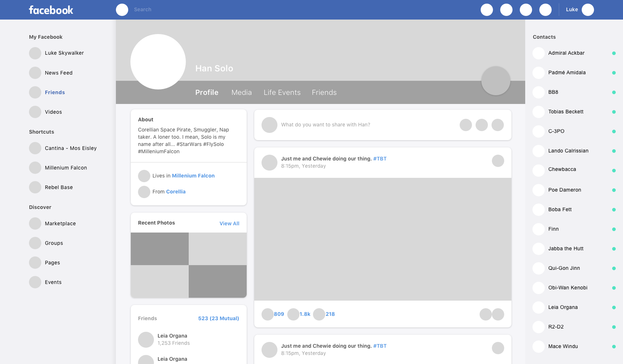Click the Pages icon in Discover
This screenshot has height=364, width=623.
[35, 263]
